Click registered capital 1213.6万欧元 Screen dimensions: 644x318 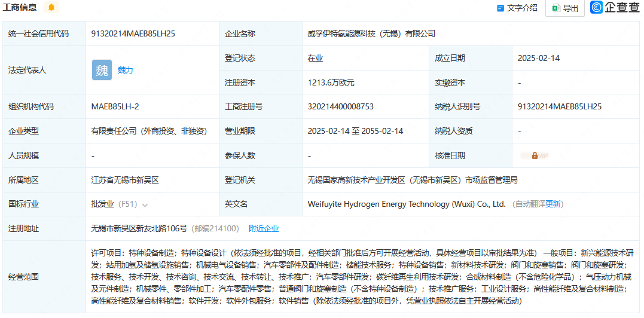pyautogui.click(x=331, y=82)
